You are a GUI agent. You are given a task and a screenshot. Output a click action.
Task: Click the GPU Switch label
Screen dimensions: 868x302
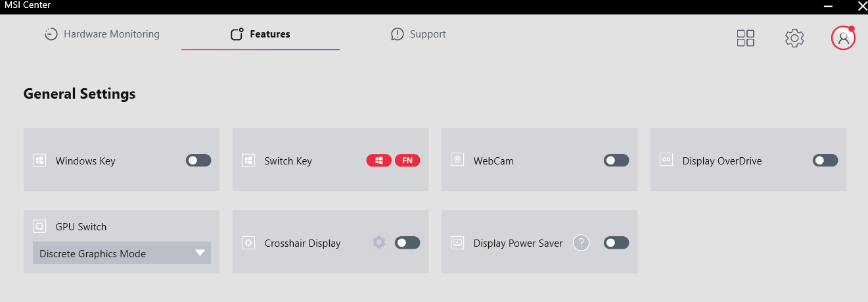(x=81, y=227)
